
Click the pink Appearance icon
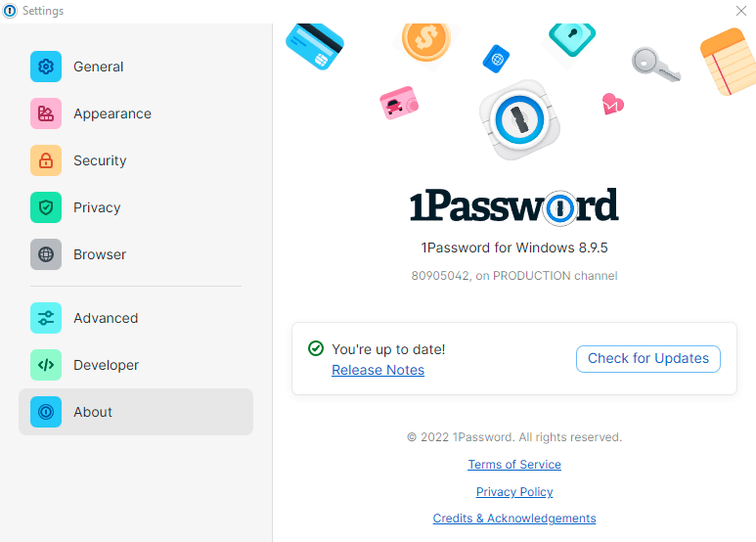click(x=46, y=113)
